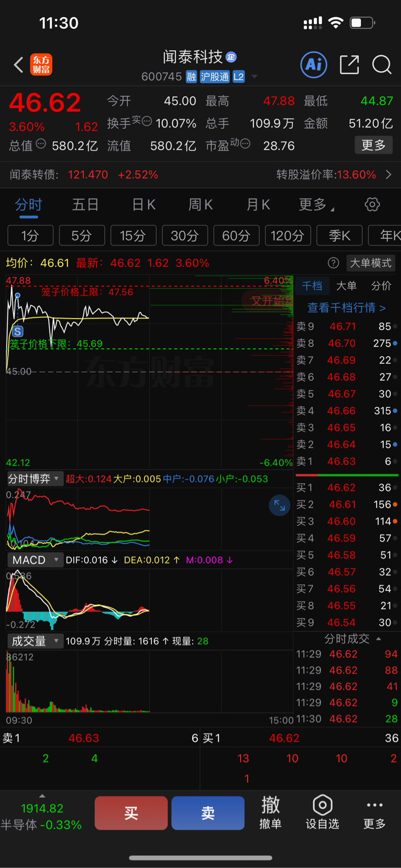401x868 pixels.
Task: Switch to the 分价 tab
Action: (x=381, y=286)
